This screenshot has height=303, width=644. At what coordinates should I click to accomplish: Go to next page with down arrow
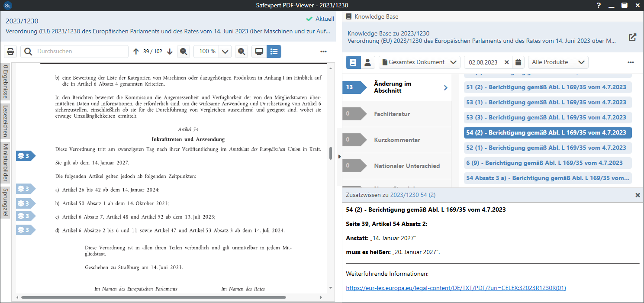coord(170,52)
